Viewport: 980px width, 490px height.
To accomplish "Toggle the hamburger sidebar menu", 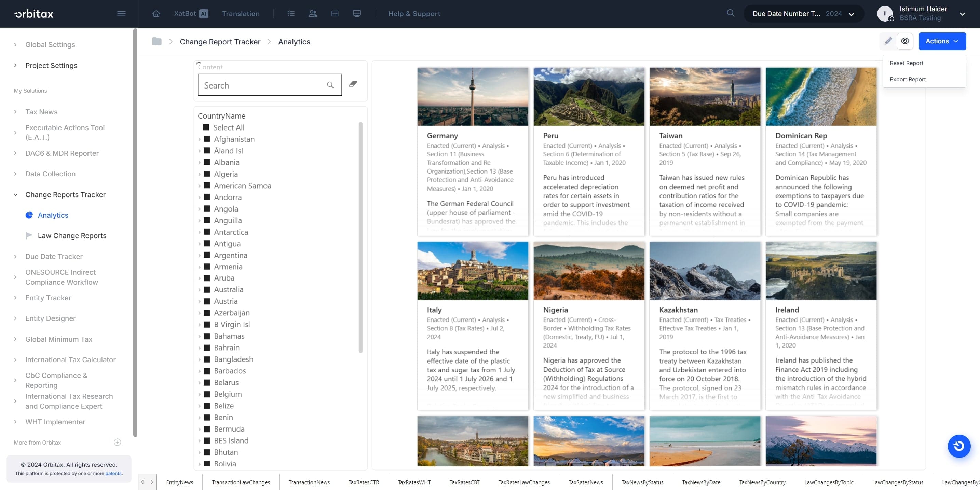I will [121, 14].
